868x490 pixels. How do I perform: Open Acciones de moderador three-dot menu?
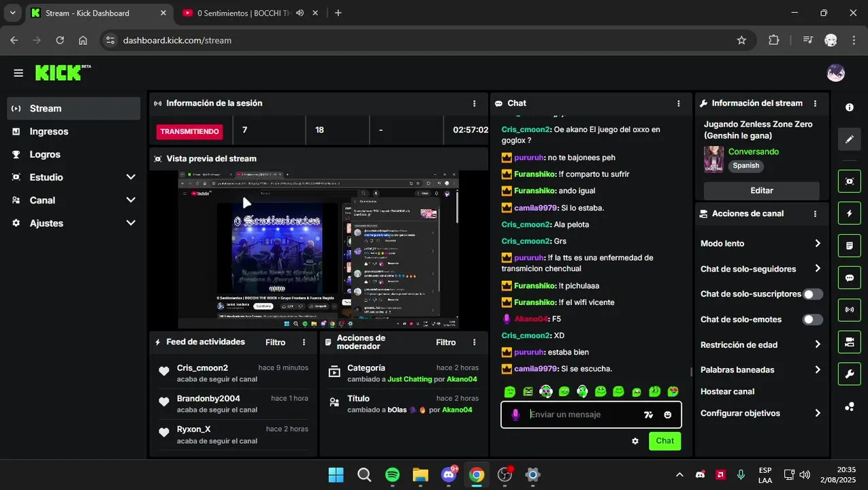click(x=475, y=342)
